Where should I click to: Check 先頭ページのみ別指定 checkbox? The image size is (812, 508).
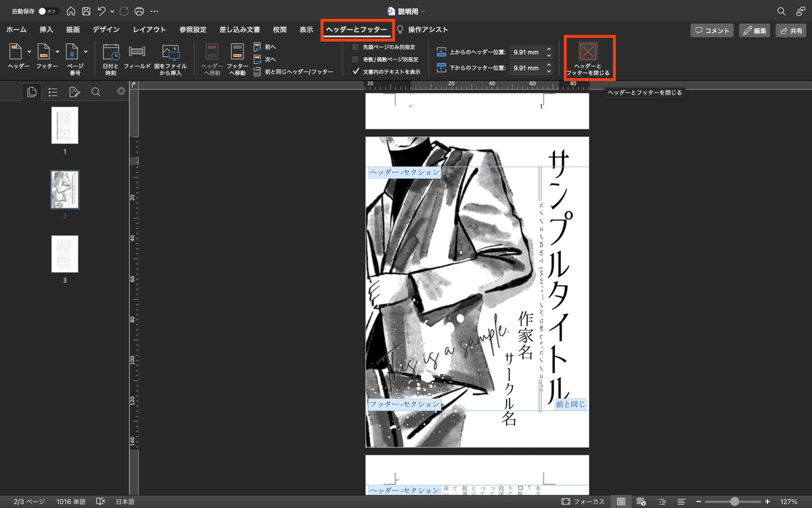(356, 47)
